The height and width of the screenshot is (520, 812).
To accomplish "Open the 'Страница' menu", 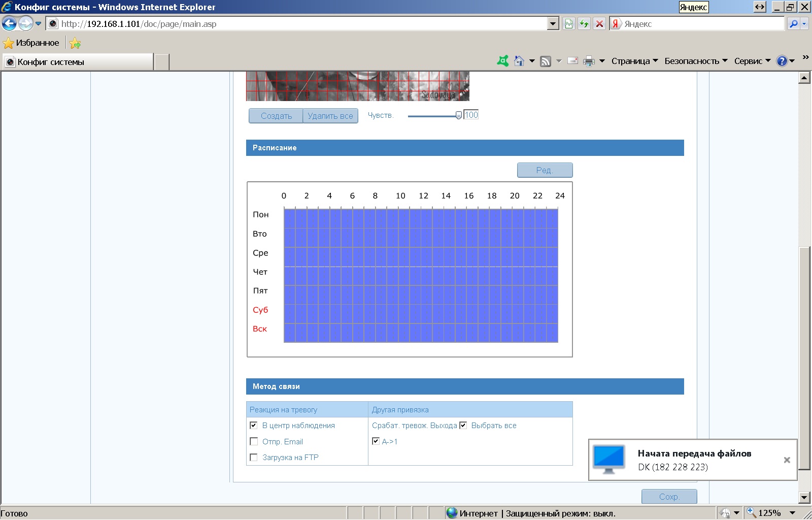I will click(x=634, y=61).
